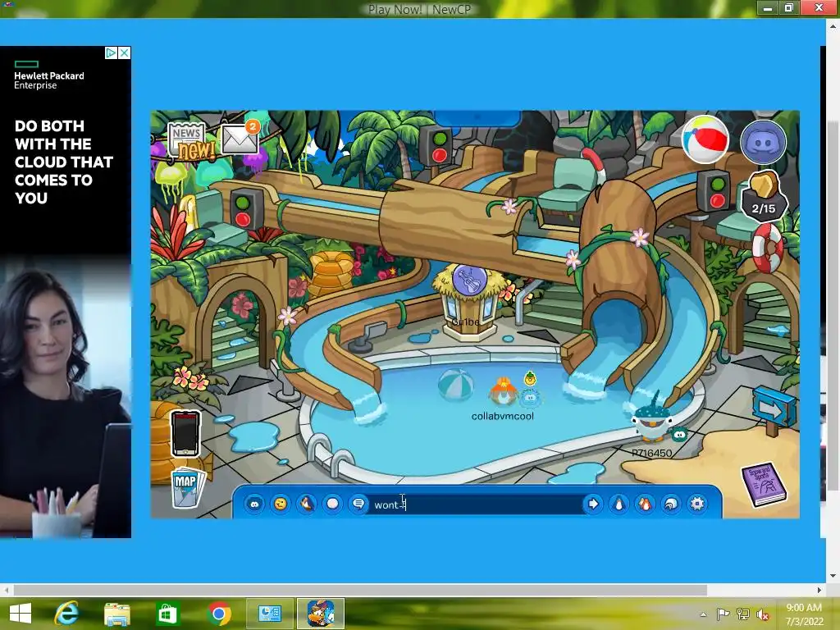Image resolution: width=840 pixels, height=630 pixels.
Task: Open the player card penguin icon
Action: [x=619, y=504]
